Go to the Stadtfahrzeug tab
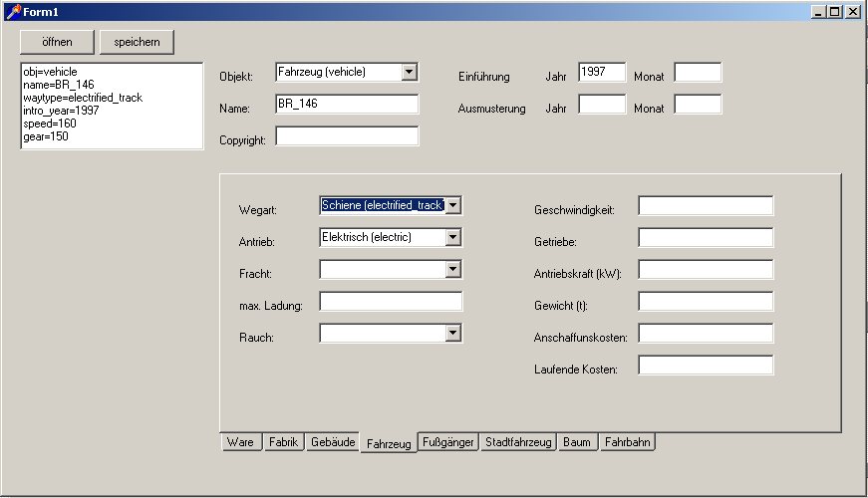The image size is (868, 498). click(x=517, y=442)
